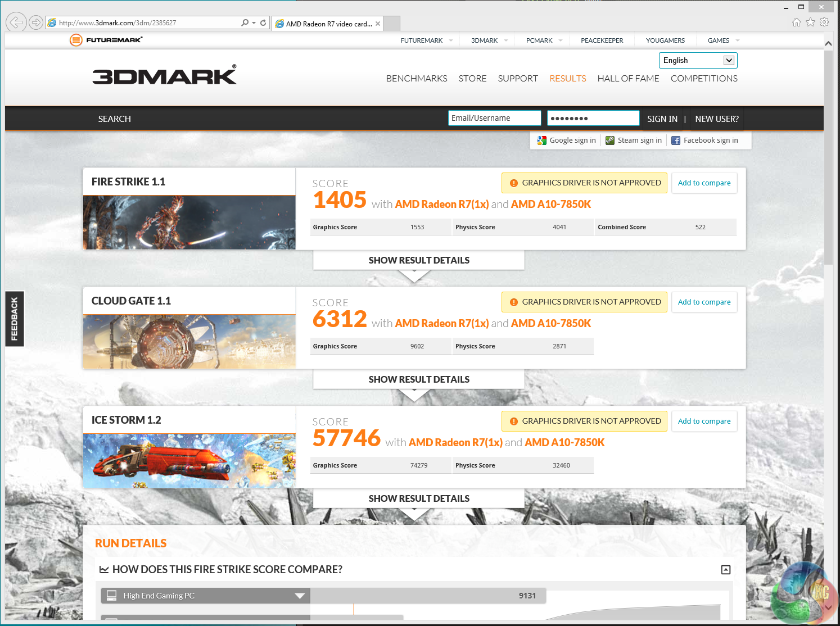Click the AMD Radeon R7(1x) link under Ice Storm
Screen dimensions: 840x626
tap(455, 443)
